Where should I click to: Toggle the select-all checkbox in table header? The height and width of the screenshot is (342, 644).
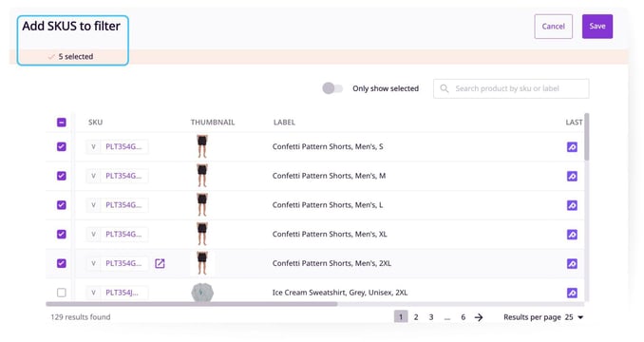(x=62, y=123)
